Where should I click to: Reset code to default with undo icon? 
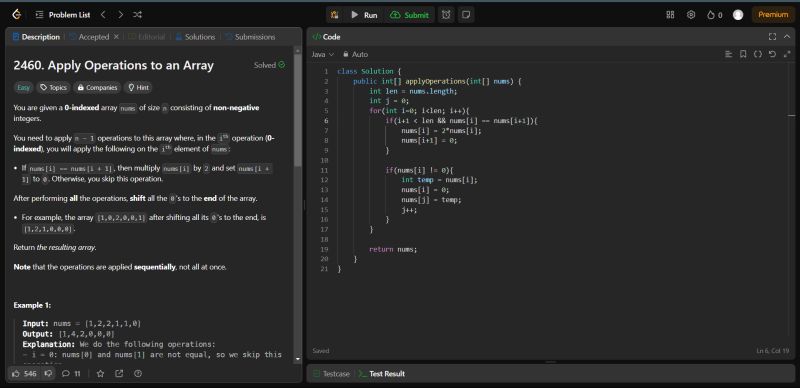772,54
